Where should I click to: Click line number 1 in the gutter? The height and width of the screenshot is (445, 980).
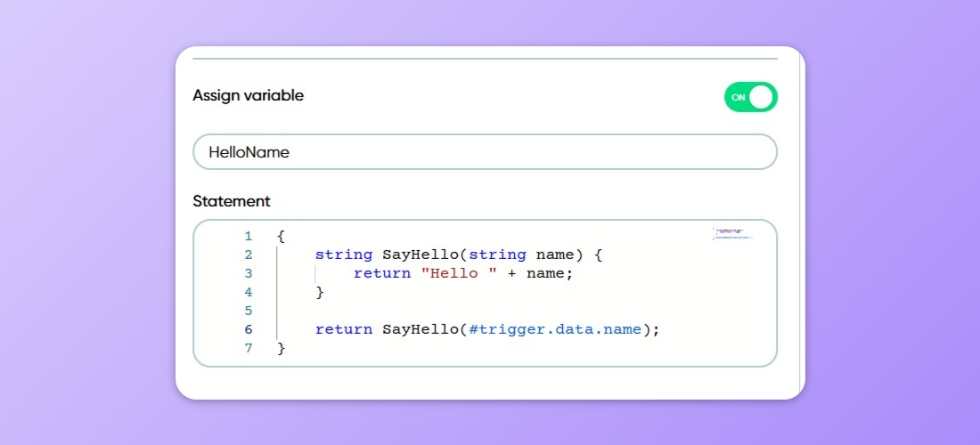tap(248, 237)
